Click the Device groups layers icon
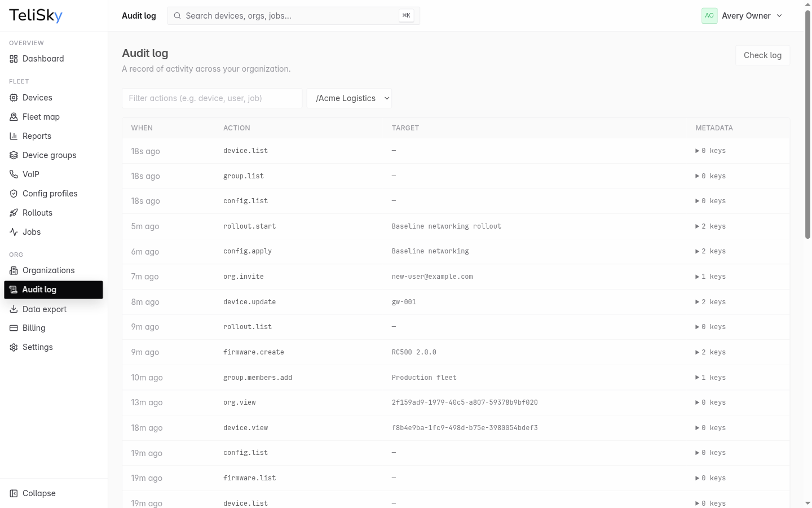Screen dimensions: 812x508 click(x=14, y=155)
